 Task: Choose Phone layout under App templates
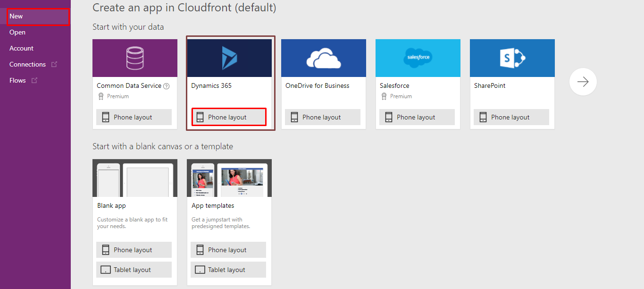(228, 250)
